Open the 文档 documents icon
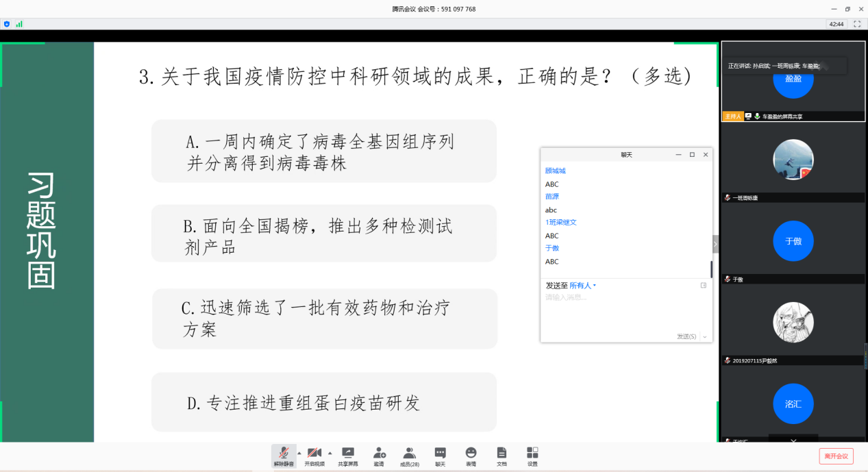The width and height of the screenshot is (868, 472). point(501,456)
